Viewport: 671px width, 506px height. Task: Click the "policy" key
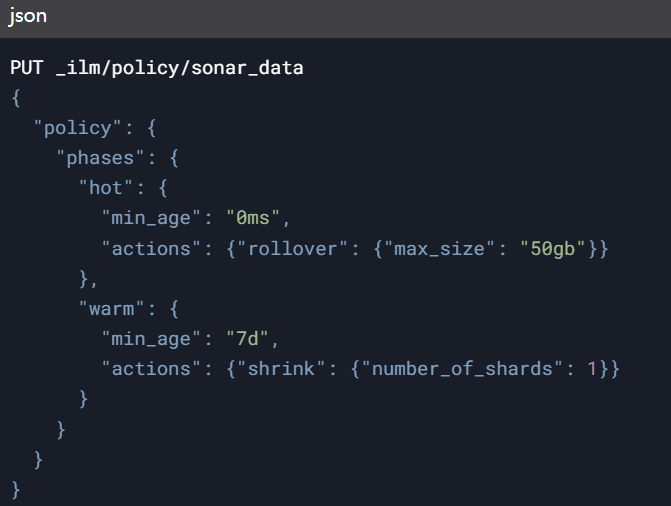pyautogui.click(x=78, y=128)
